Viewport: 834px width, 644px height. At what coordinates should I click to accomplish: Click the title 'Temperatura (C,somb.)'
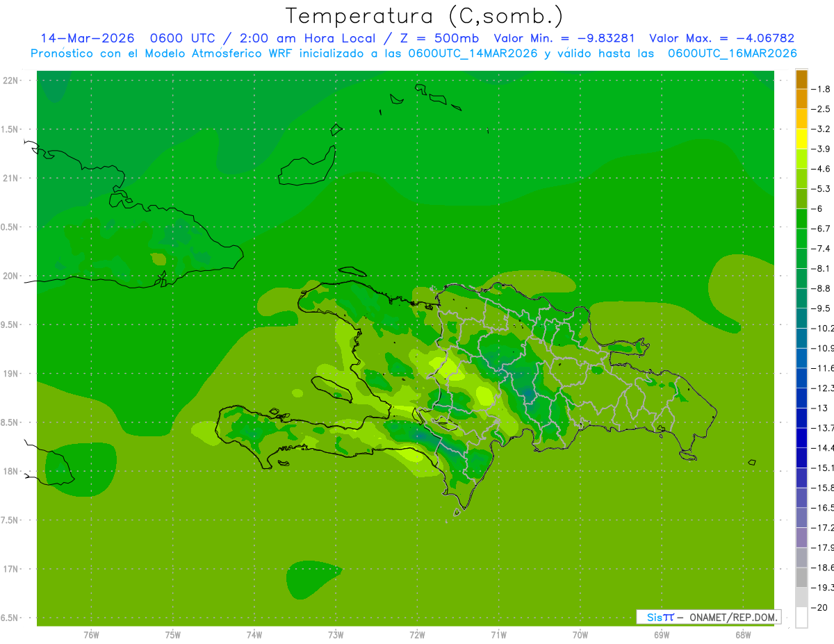pyautogui.click(x=425, y=16)
